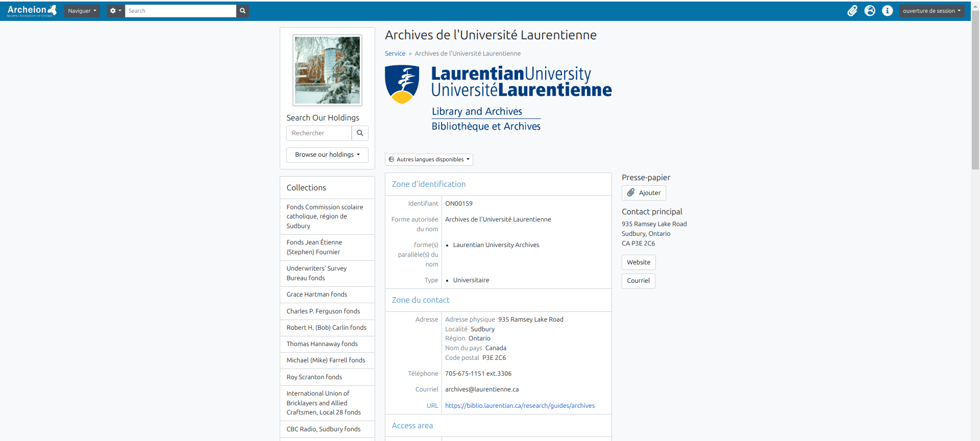
Task: Select the 705-675-1151 ext.3306 phone text
Action: [478, 374]
